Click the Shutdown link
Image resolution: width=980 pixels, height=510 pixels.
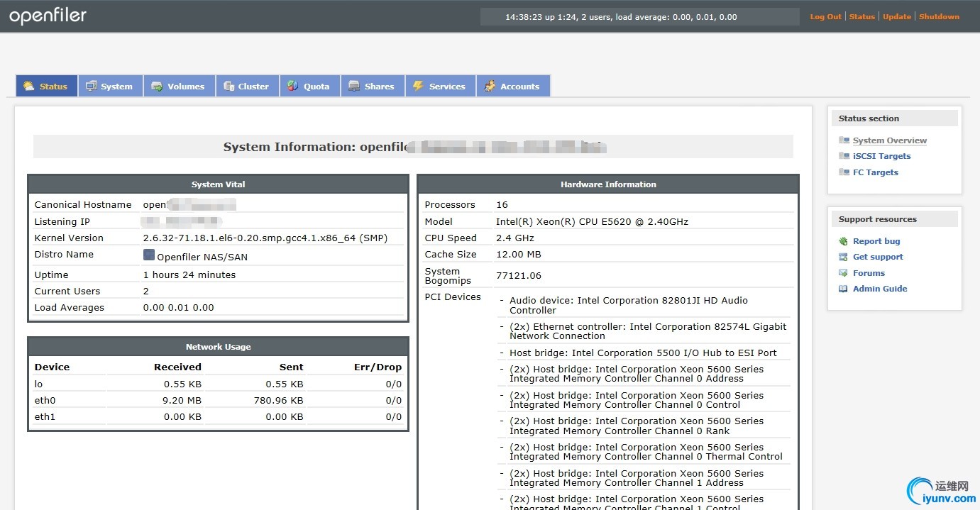click(x=939, y=16)
